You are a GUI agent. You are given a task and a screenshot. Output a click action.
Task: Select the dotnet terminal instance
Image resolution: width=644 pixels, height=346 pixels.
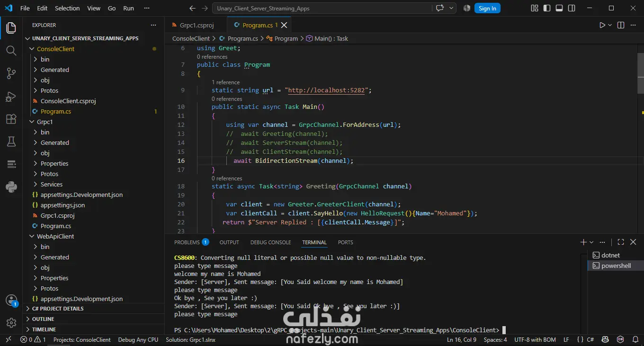click(x=616, y=255)
